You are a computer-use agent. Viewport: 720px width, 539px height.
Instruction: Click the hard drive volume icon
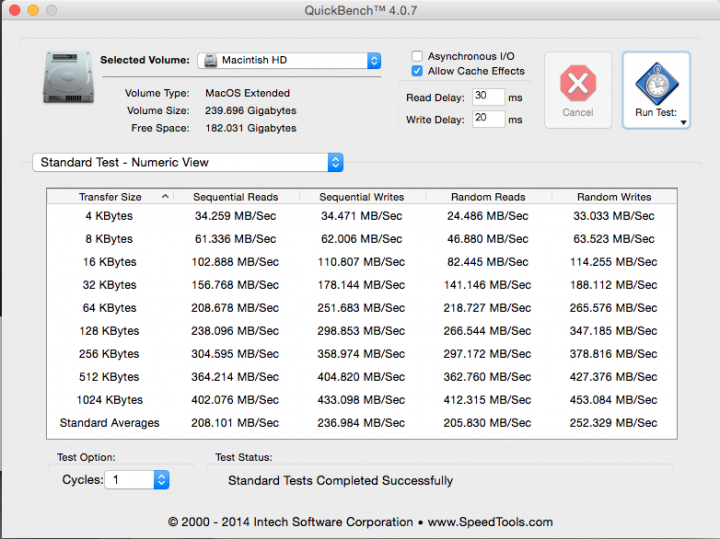[x=68, y=77]
